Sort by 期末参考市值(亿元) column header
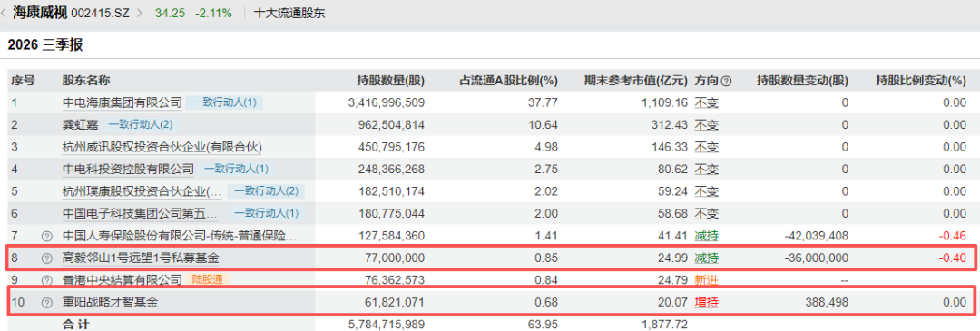This screenshot has width=980, height=331. (635, 81)
